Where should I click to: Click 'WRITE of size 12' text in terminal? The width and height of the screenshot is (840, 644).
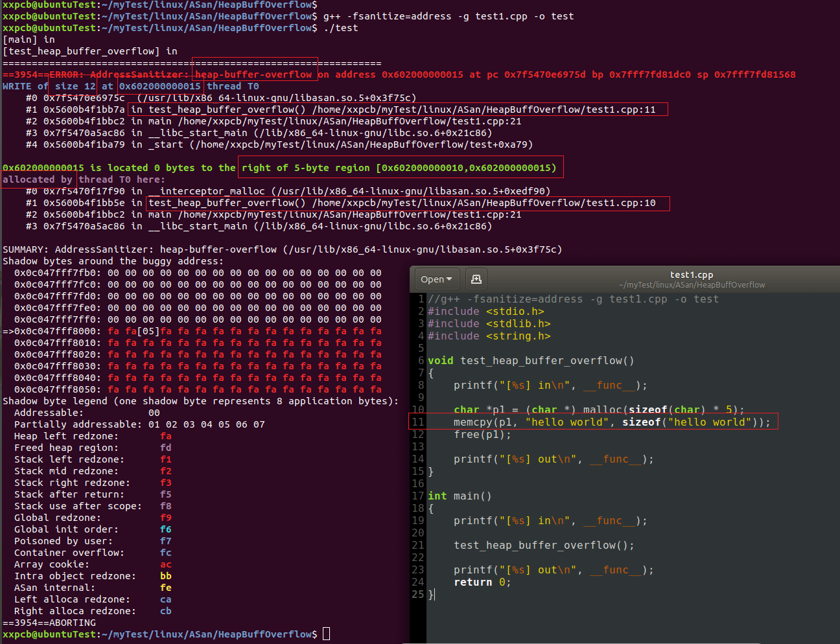[x=49, y=86]
